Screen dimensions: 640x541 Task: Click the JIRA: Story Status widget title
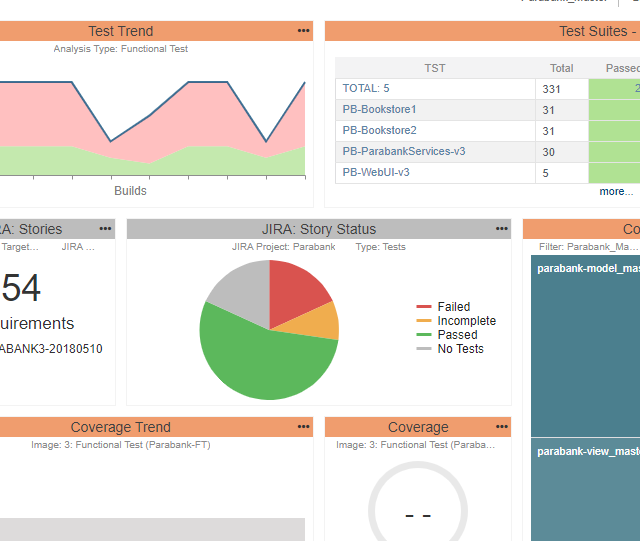319,229
